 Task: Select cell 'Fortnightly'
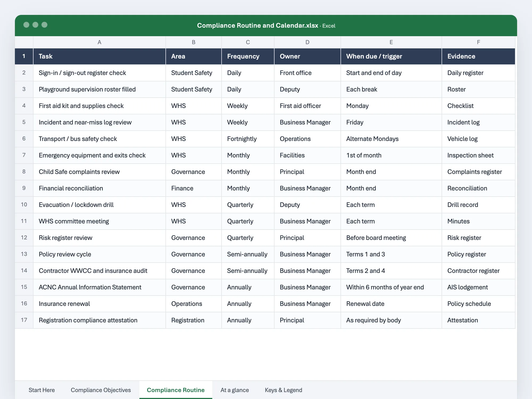click(248, 139)
